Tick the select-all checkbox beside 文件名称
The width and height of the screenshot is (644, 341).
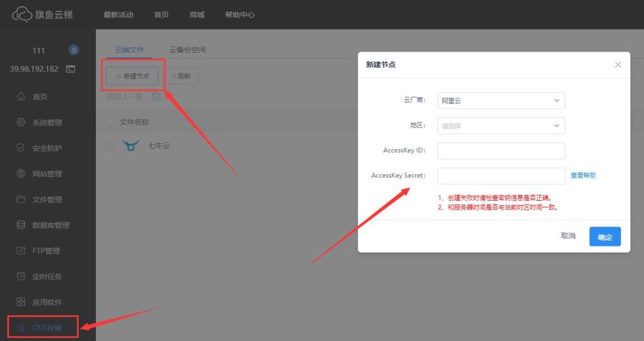pos(110,122)
